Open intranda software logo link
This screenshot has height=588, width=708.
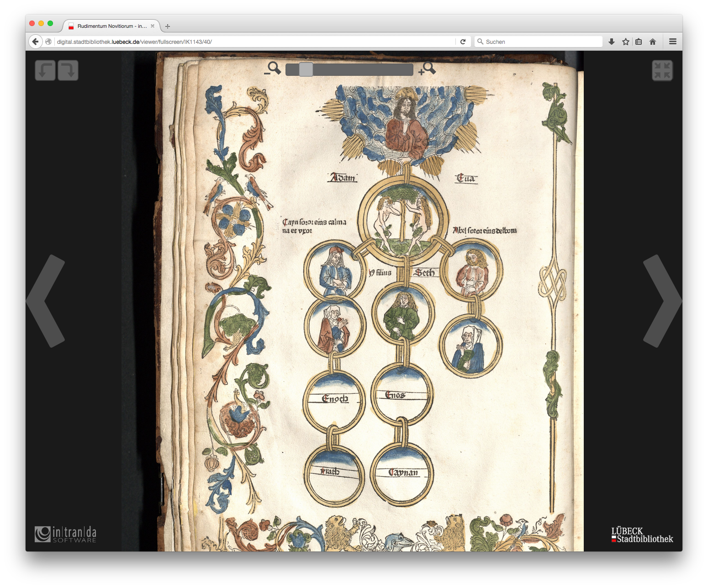[x=66, y=535]
